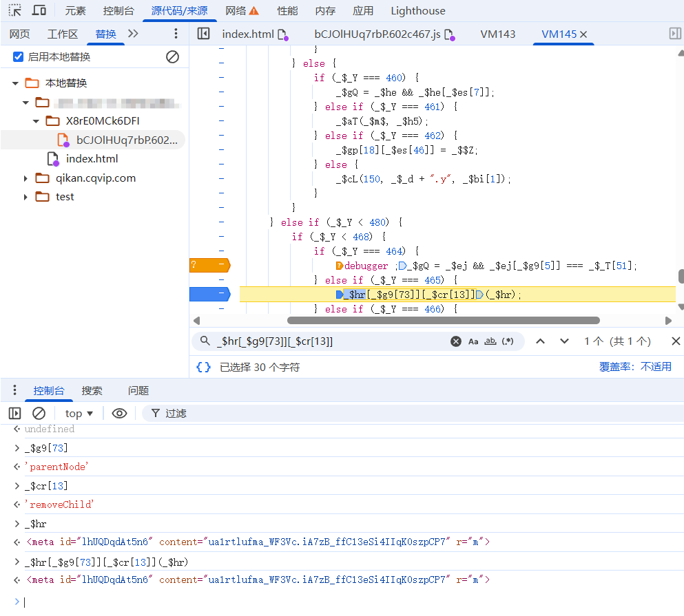Clear the search field text
The width and height of the screenshot is (684, 616).
[455, 341]
